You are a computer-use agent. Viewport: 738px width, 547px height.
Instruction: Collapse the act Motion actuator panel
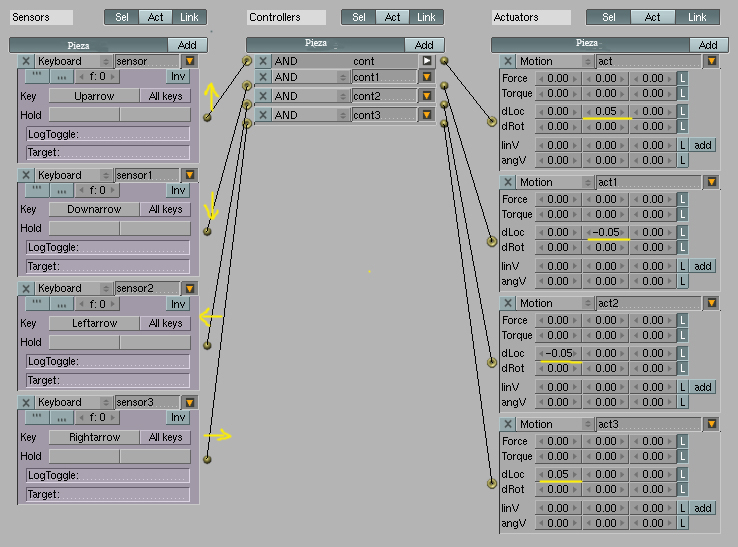712,61
